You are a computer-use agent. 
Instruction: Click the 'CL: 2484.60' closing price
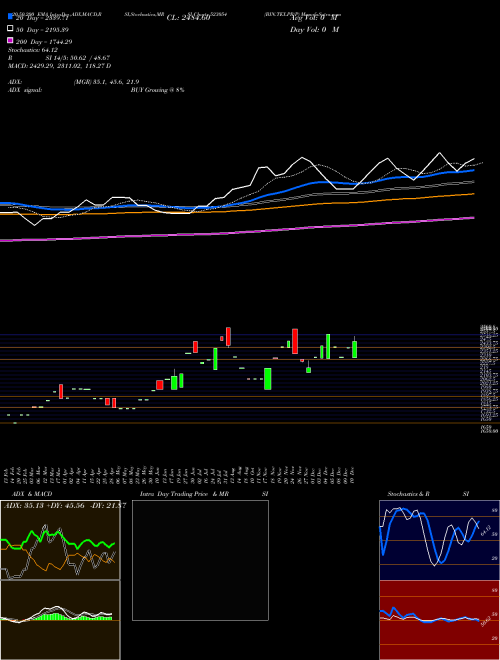(188, 18)
